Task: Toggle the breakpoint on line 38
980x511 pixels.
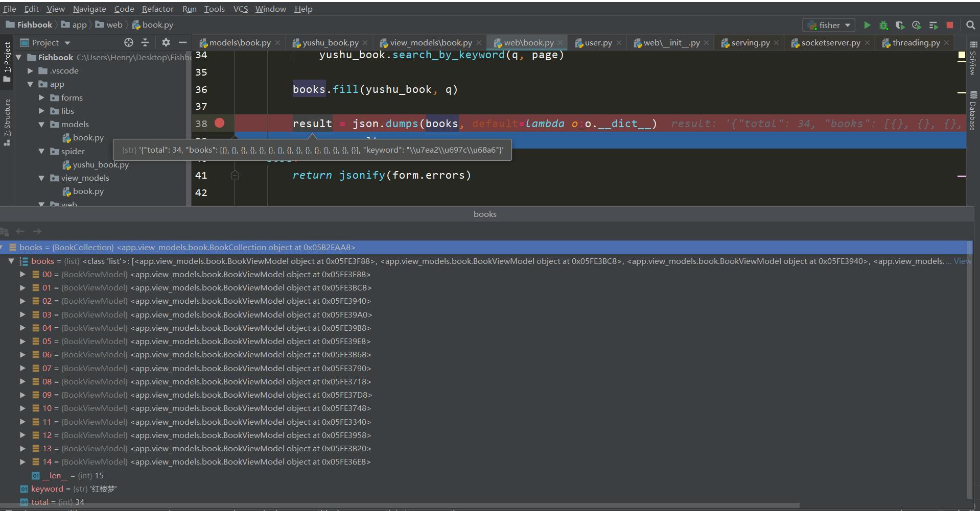Action: pyautogui.click(x=220, y=123)
